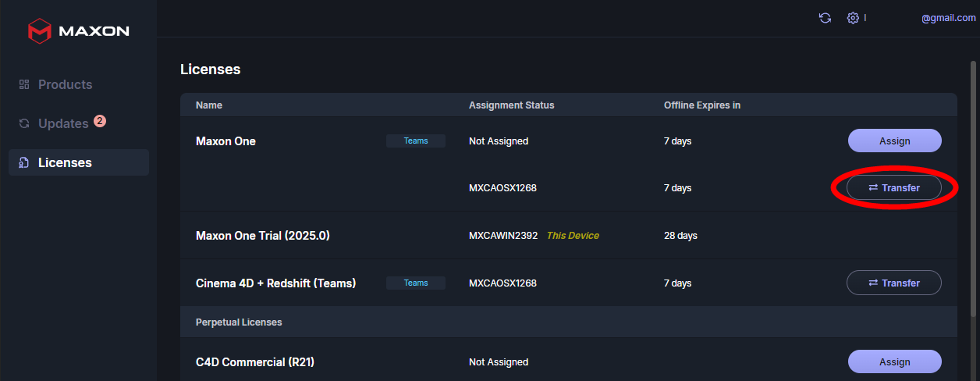Click the Products grid icon in sidebar
The height and width of the screenshot is (381, 980).
[24, 84]
